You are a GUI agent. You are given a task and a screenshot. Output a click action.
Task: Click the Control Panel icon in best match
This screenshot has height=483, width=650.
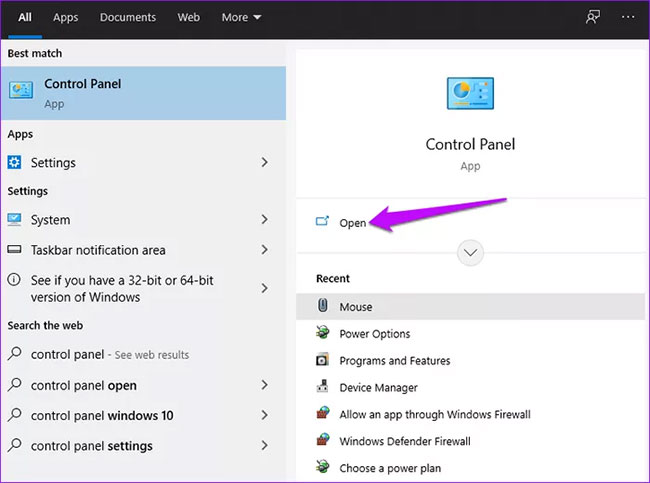coord(21,90)
